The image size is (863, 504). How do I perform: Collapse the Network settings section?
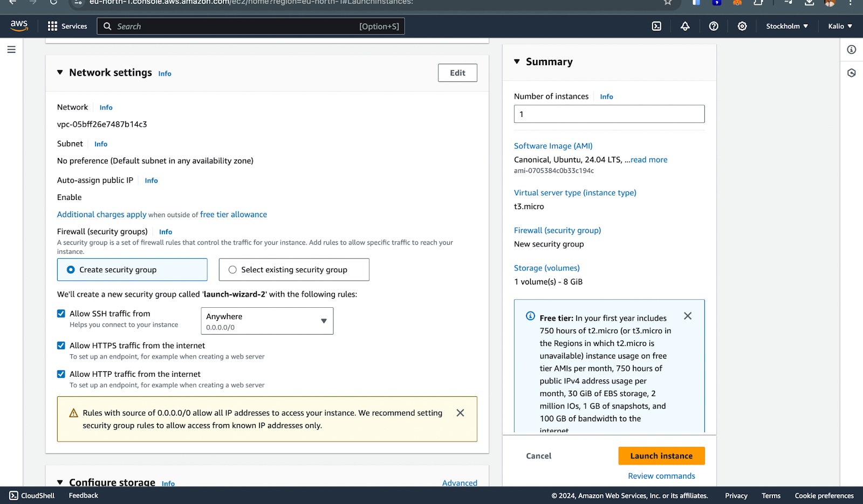pyautogui.click(x=60, y=72)
